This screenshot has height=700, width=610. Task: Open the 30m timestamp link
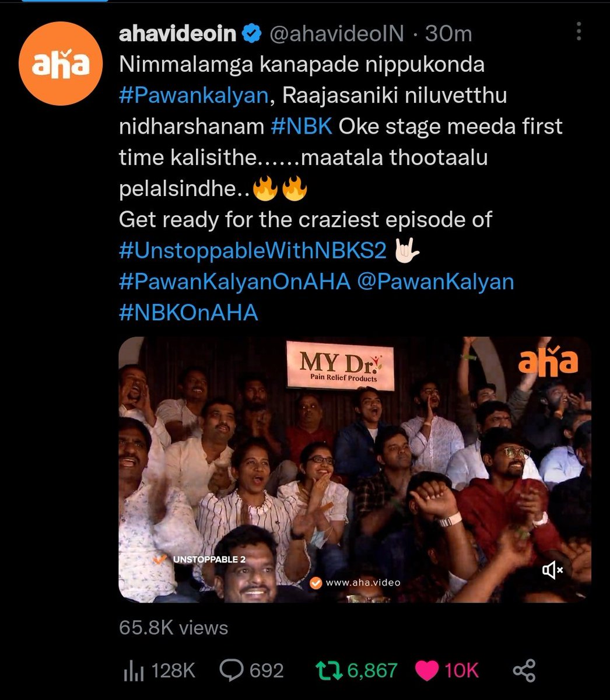[x=448, y=34]
